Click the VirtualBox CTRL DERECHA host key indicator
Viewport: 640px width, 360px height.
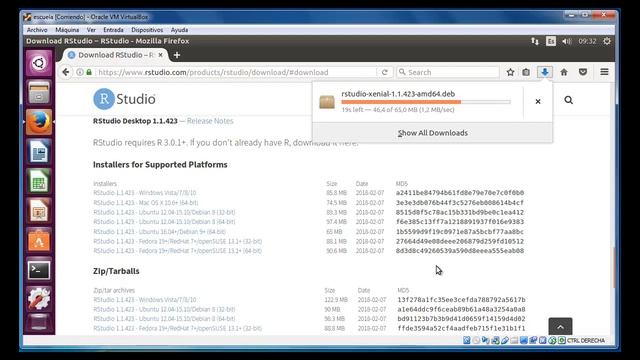click(586, 340)
